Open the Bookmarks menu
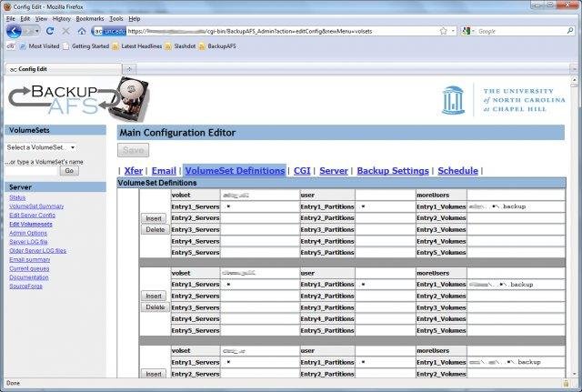The height and width of the screenshot is (392, 582). 90,18
